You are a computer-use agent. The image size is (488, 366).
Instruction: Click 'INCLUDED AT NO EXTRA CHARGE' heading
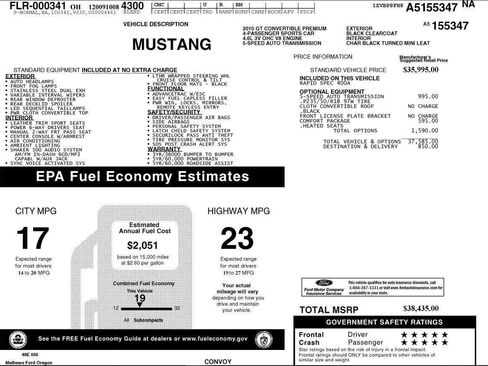[129, 70]
